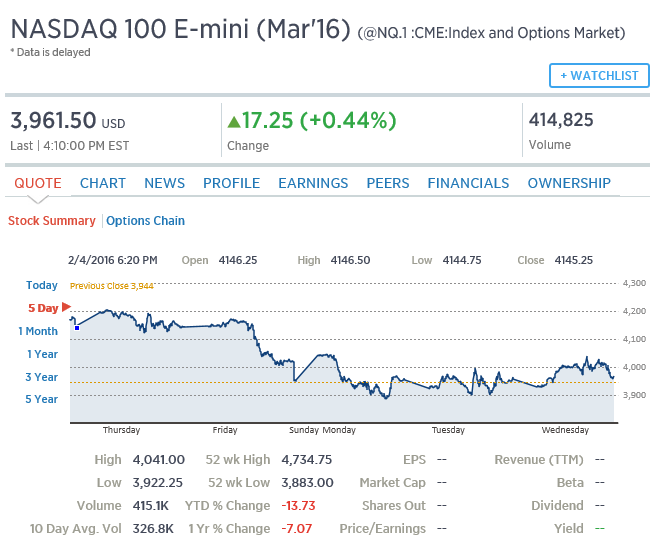This screenshot has width=658, height=556.
Task: Click the 4,300 price axis label
Action: tap(634, 283)
